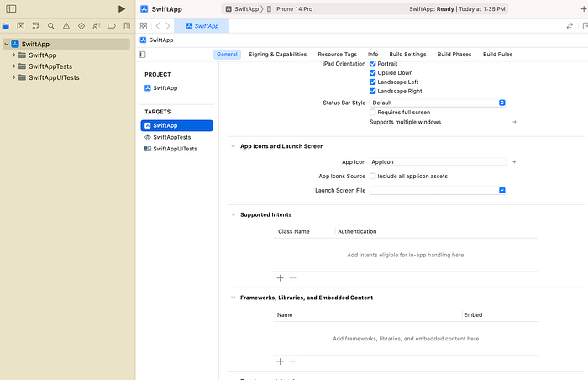Add a new item with toolbar plus
Image resolution: width=588 pixels, height=380 pixels.
(584, 8)
